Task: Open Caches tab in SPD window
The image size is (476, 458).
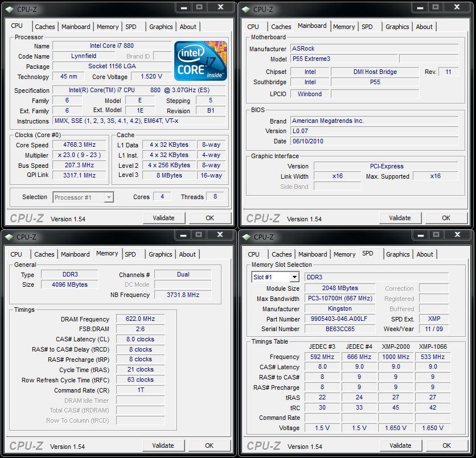Action: click(x=282, y=254)
